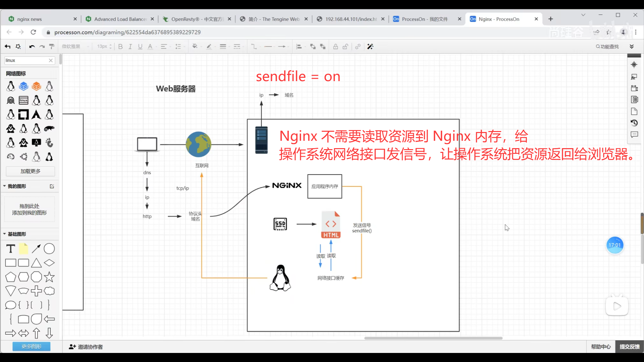The width and height of the screenshot is (644, 362).
Task: Click the magic wand beautify icon
Action: pos(370,47)
